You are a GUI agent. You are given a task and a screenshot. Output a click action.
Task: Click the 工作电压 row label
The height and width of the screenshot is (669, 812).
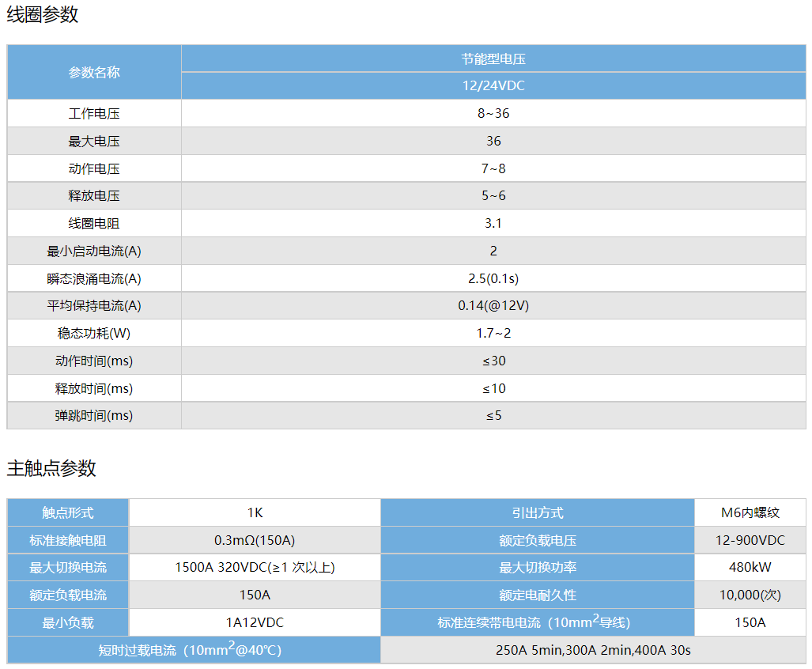[x=94, y=113]
